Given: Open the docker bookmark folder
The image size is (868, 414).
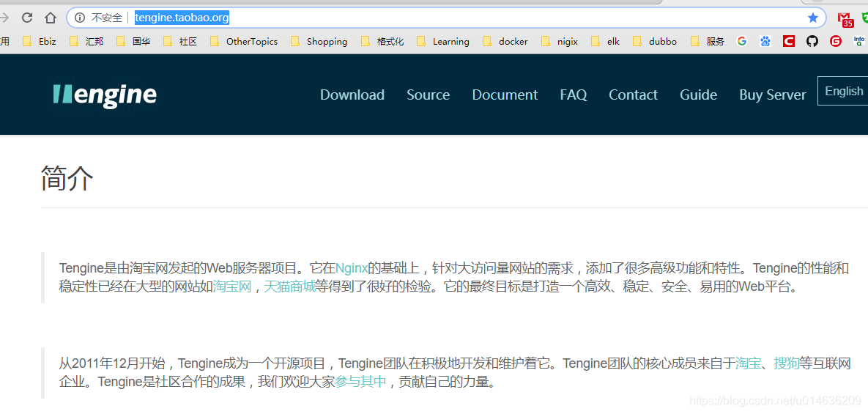Looking at the screenshot, I should (505, 41).
